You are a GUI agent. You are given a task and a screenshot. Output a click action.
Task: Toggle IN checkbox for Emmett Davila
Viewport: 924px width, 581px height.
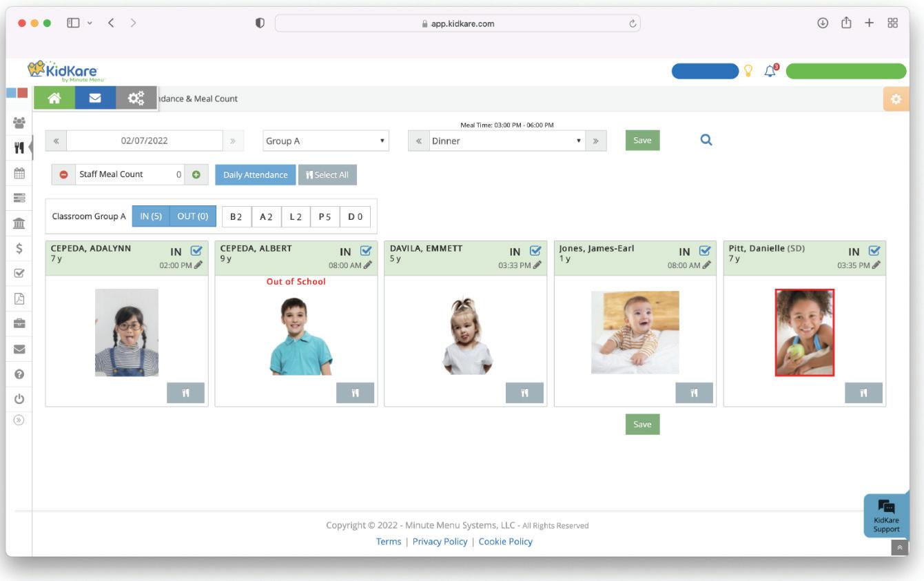click(535, 252)
